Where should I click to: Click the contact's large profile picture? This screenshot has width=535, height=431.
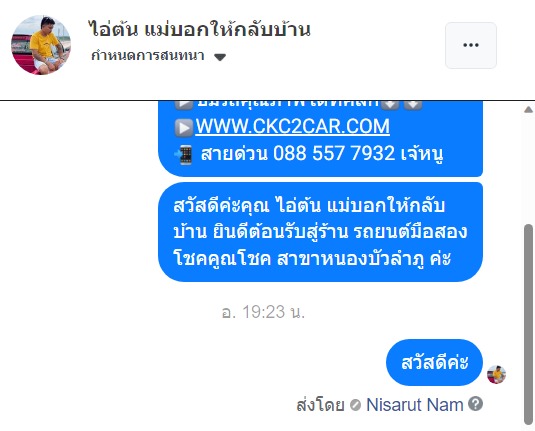point(41,45)
